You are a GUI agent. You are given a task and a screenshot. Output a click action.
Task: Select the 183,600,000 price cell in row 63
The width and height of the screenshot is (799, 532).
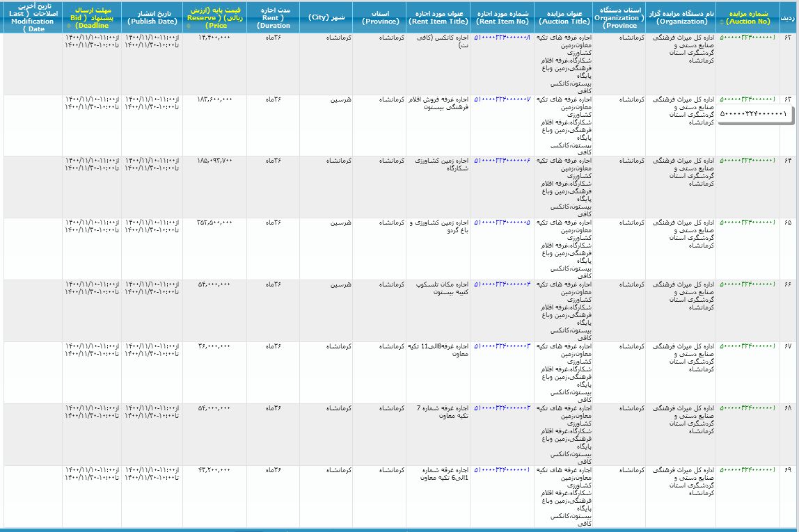(214, 99)
